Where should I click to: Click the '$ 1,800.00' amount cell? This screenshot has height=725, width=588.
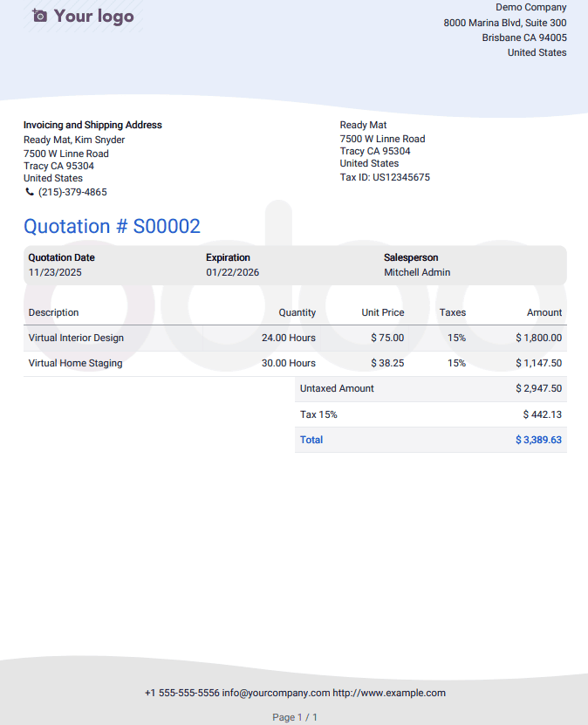click(539, 338)
